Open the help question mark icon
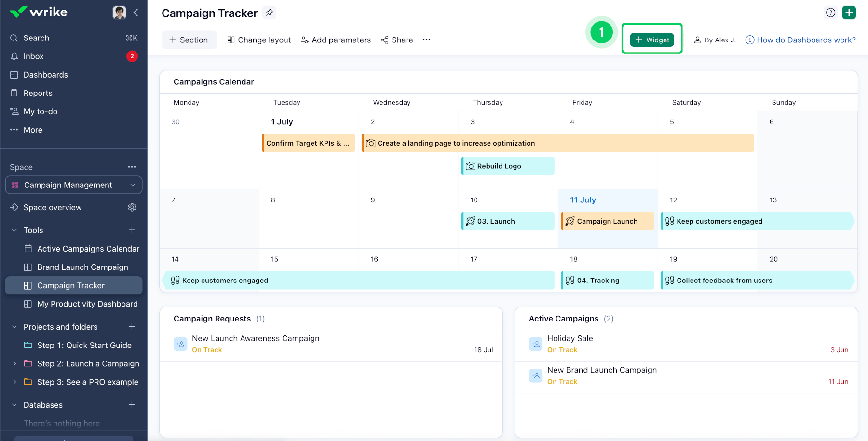The image size is (868, 441). pos(830,13)
